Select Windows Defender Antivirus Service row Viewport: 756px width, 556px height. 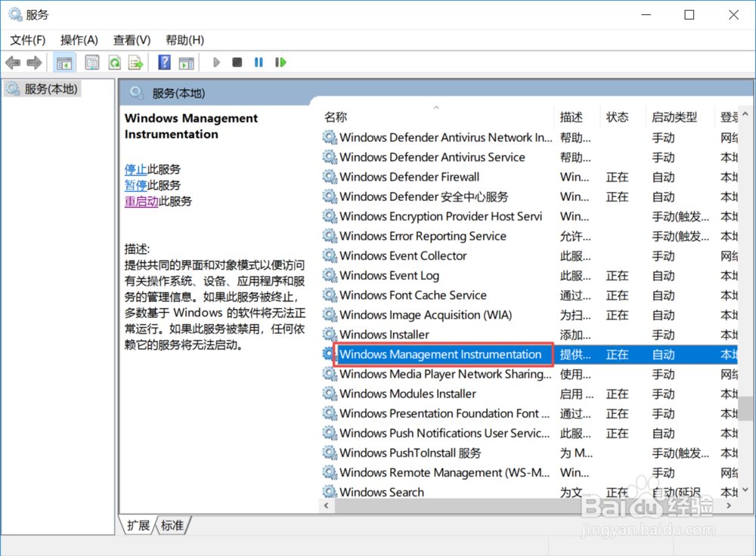click(x=529, y=157)
